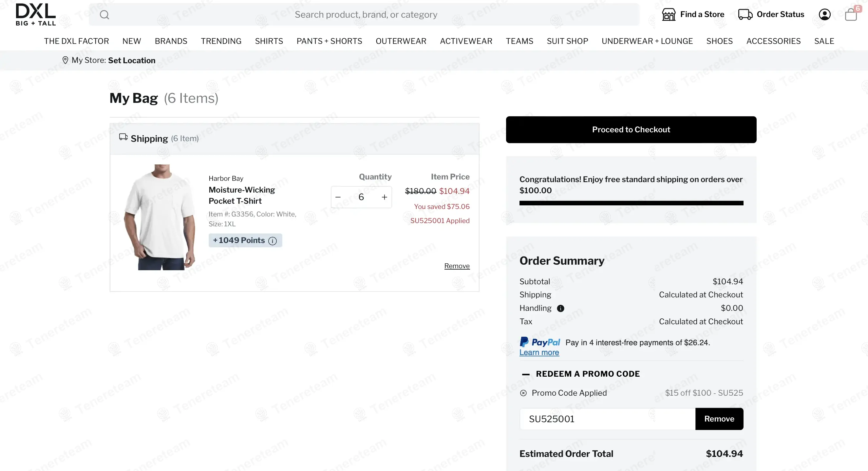The image size is (868, 471).
Task: Decrease quantity with the minus button
Action: pyautogui.click(x=338, y=197)
